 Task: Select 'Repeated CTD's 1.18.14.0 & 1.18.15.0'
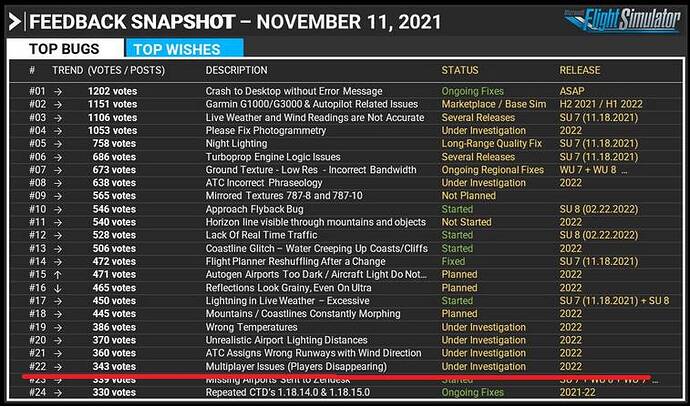coord(287,392)
